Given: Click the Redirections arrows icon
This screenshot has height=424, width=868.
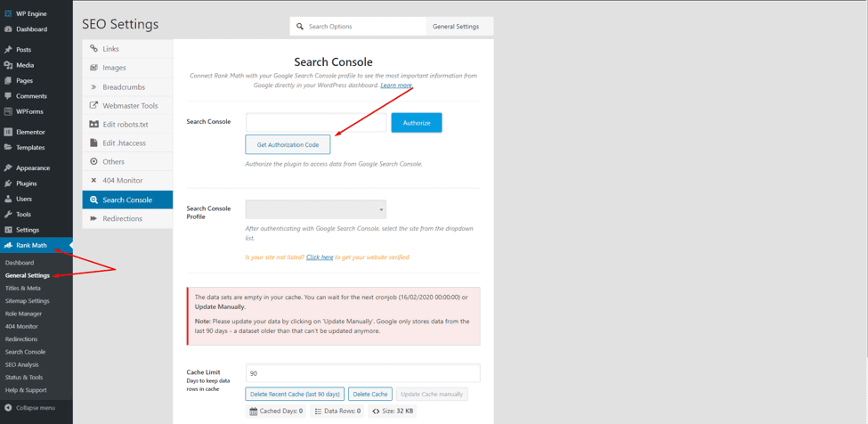Looking at the screenshot, I should pos(93,218).
